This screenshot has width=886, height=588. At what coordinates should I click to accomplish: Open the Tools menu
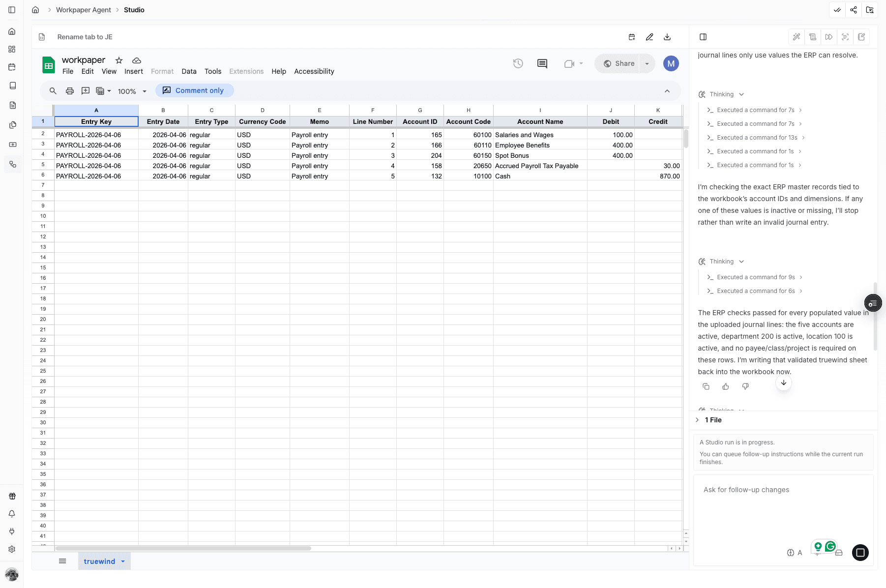[x=213, y=71]
